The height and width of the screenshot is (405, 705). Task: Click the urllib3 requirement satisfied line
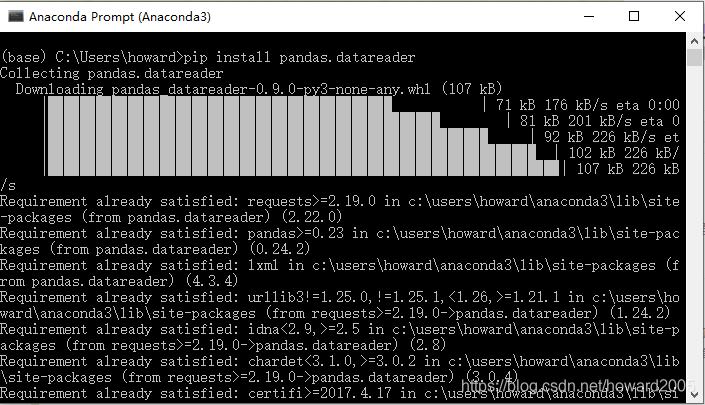tap(339, 305)
